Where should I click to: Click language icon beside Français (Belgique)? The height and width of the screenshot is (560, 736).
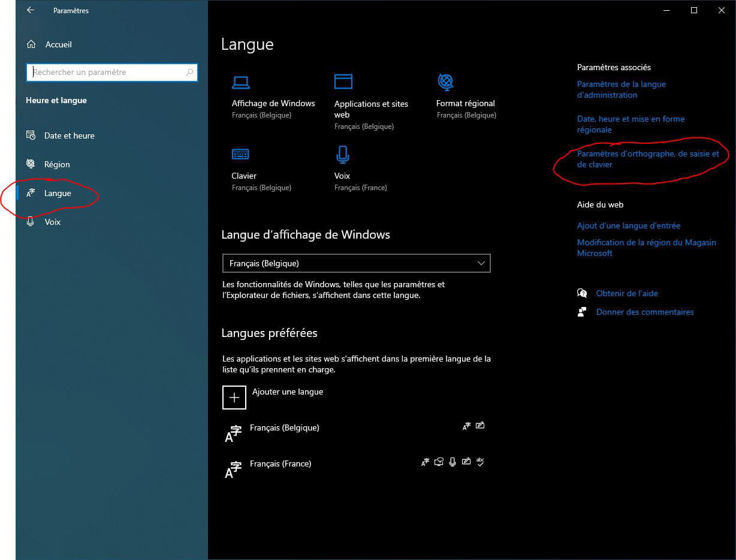point(233,433)
